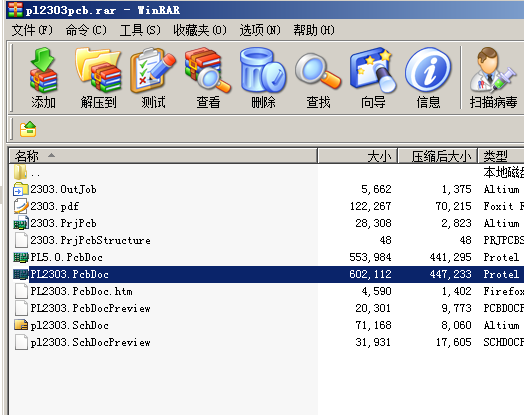Click size value 122,267 of 2303.pdf
This screenshot has width=524, height=415.
click(370, 206)
